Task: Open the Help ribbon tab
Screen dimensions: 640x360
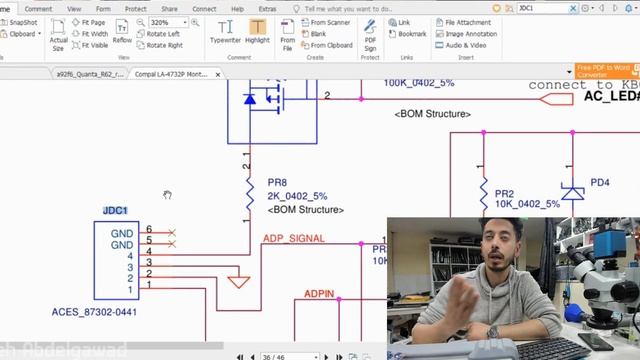Action: (x=238, y=9)
